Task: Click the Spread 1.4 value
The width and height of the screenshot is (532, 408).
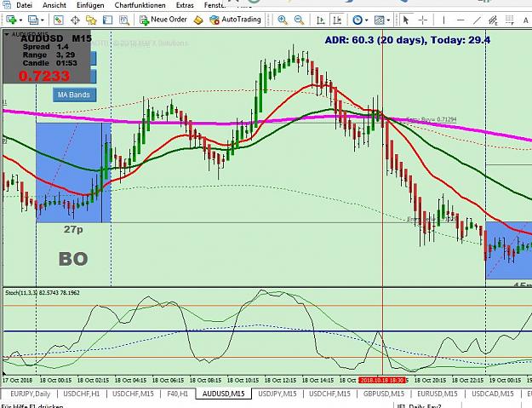Action: [45, 47]
